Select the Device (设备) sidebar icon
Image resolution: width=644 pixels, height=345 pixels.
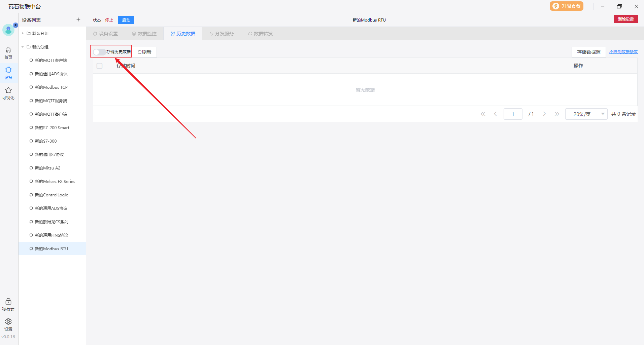8,73
